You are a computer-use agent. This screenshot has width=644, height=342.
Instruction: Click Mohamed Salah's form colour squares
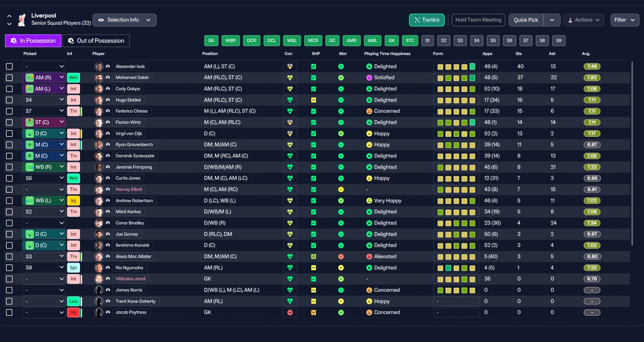click(x=456, y=77)
